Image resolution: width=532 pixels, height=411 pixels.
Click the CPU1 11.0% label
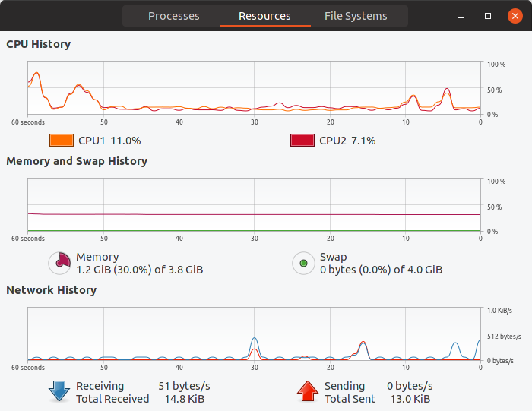click(x=109, y=141)
